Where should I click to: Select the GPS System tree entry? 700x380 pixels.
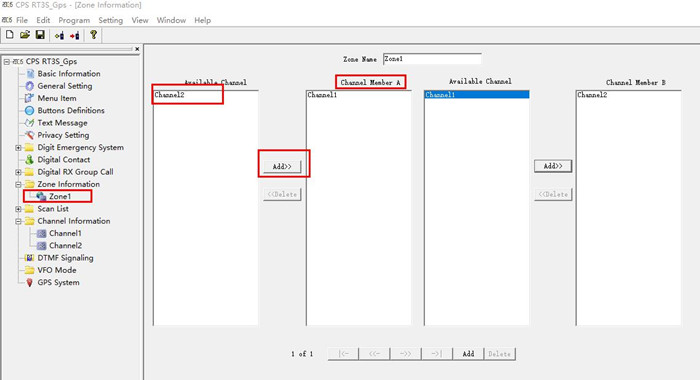click(58, 282)
